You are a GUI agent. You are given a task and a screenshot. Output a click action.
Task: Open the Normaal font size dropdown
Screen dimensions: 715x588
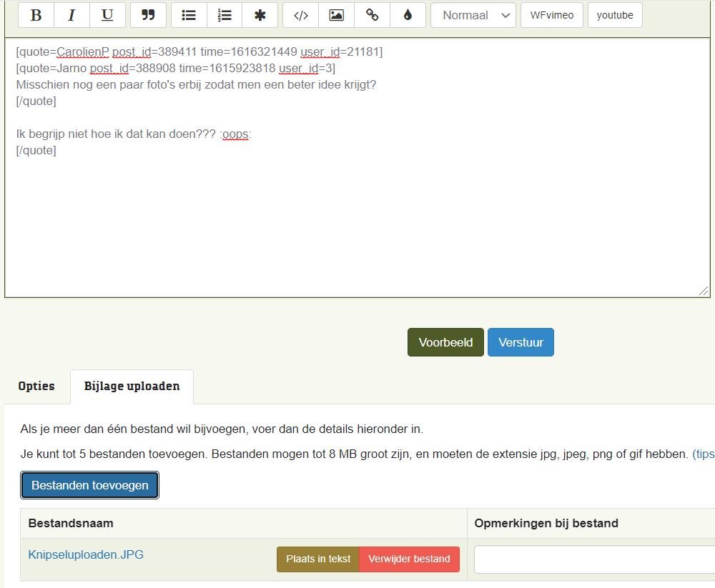pos(473,15)
